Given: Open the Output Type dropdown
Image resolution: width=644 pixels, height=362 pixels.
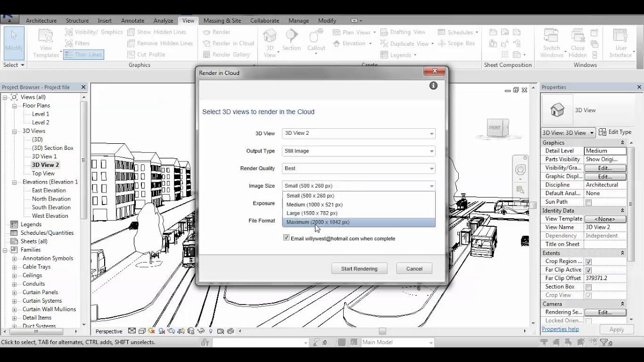Looking at the screenshot, I should 359,151.
